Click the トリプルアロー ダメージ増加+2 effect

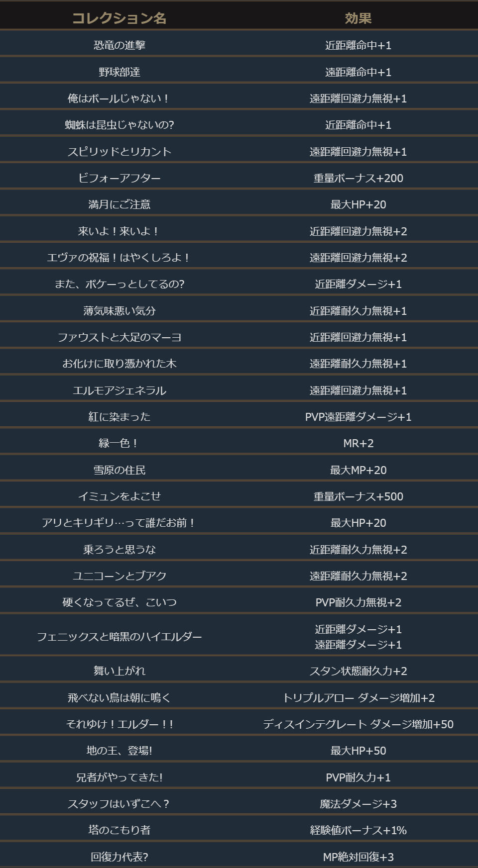pyautogui.click(x=358, y=698)
